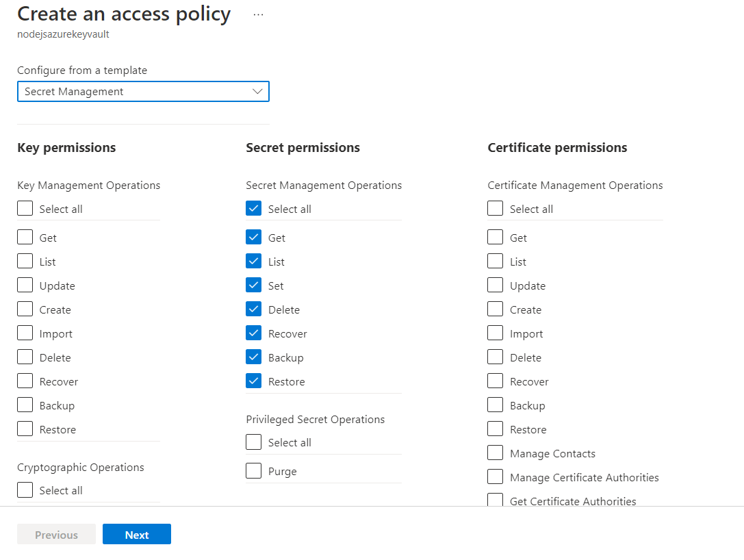Expand the Configure from a template dropdown

(137, 92)
